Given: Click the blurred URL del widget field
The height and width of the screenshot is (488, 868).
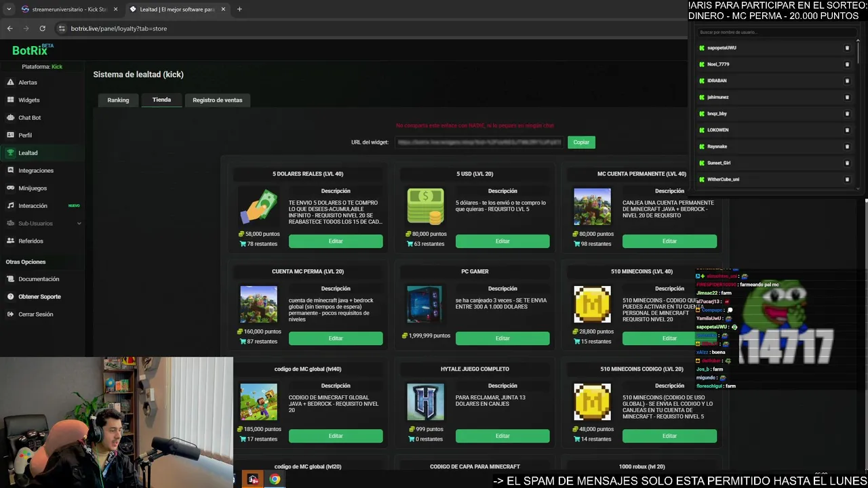Looking at the screenshot, I should click(x=479, y=142).
